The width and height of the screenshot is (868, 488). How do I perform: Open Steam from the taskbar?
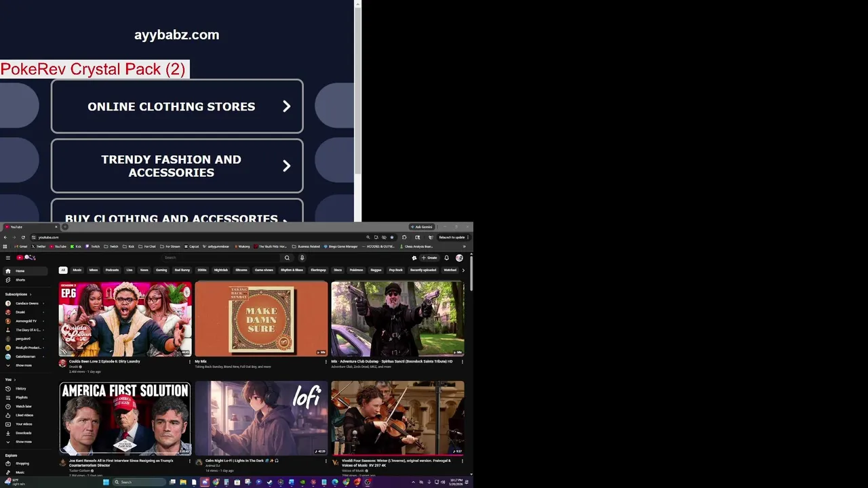pos(269,482)
